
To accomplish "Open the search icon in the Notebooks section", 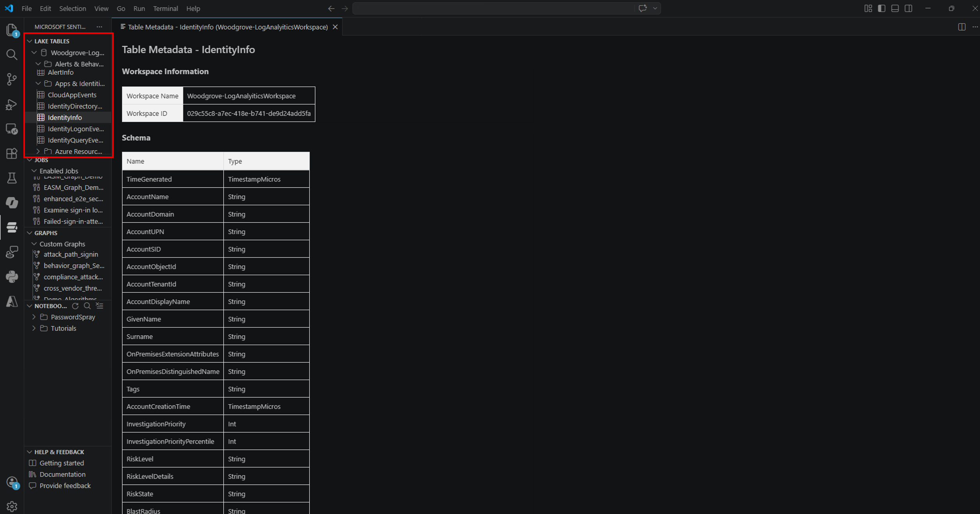I will click(x=87, y=306).
